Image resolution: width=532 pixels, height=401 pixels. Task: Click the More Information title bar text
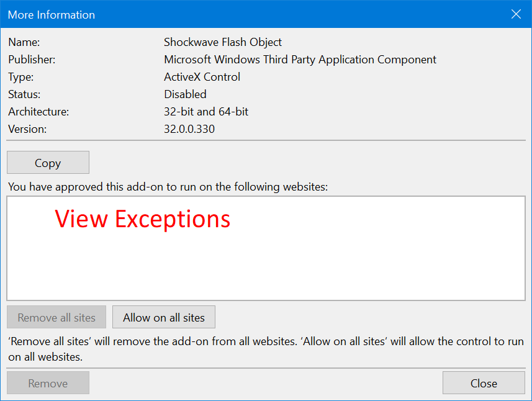[x=52, y=14]
